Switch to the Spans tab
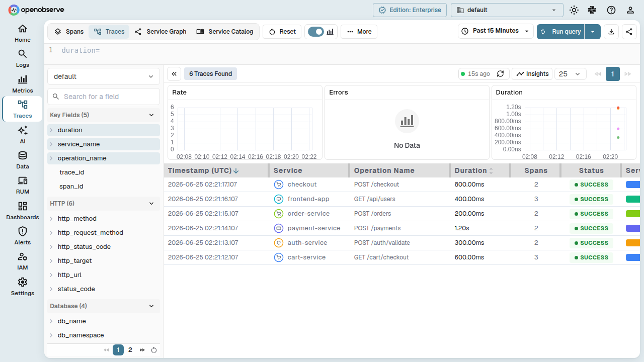The image size is (644, 362). pos(69,32)
